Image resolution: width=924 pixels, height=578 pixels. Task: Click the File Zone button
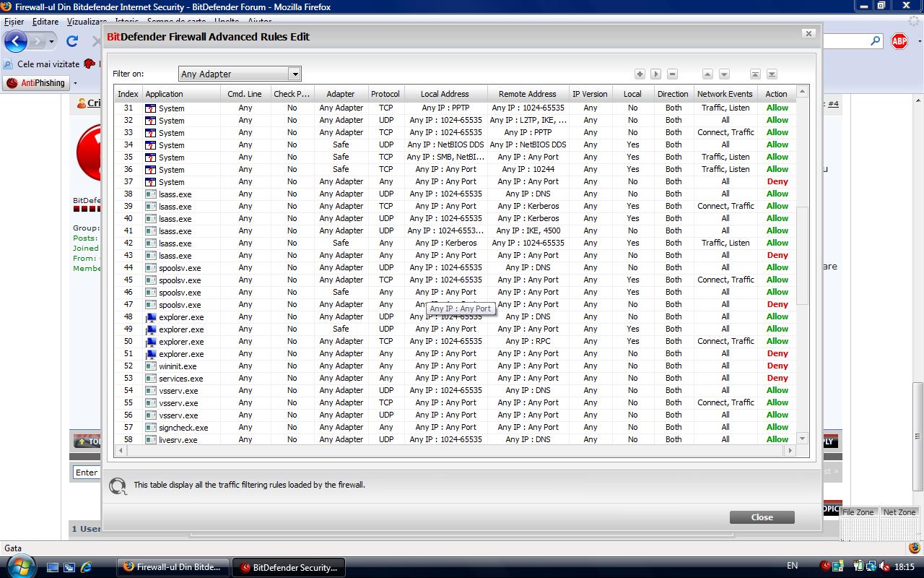858,512
